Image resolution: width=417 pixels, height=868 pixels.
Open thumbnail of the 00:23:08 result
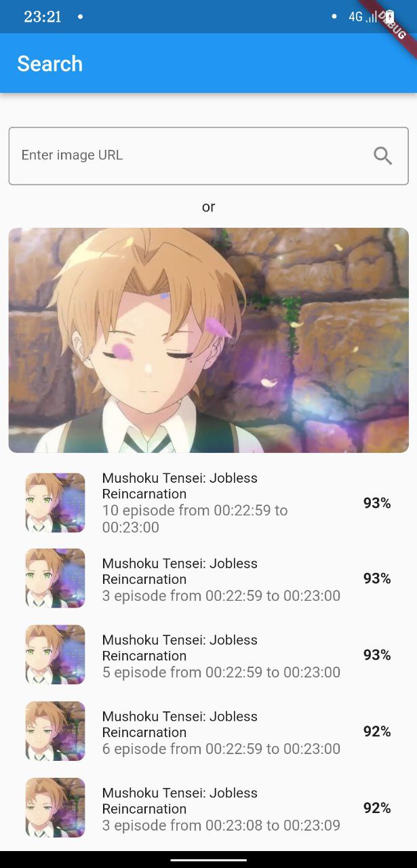click(55, 808)
